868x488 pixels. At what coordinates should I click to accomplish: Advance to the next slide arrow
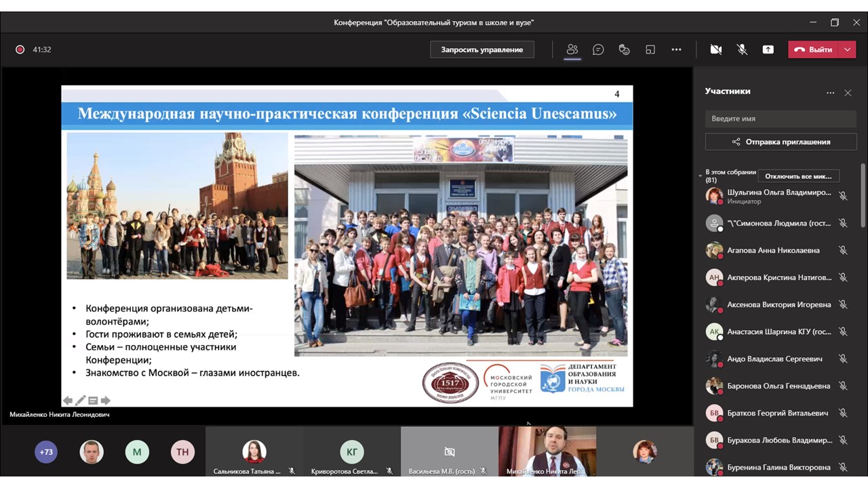coord(106,401)
